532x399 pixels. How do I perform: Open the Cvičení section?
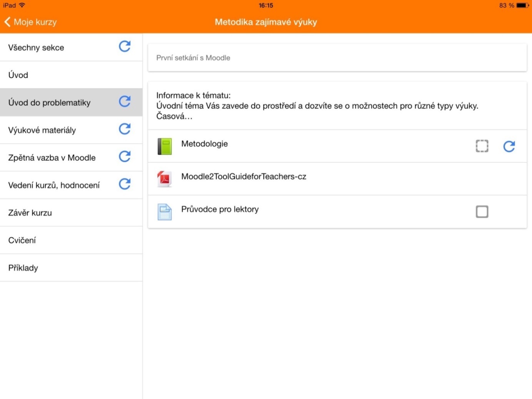point(71,240)
